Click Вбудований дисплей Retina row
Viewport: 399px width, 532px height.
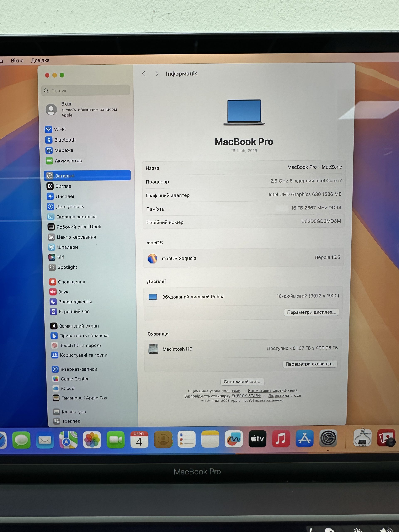point(243,296)
